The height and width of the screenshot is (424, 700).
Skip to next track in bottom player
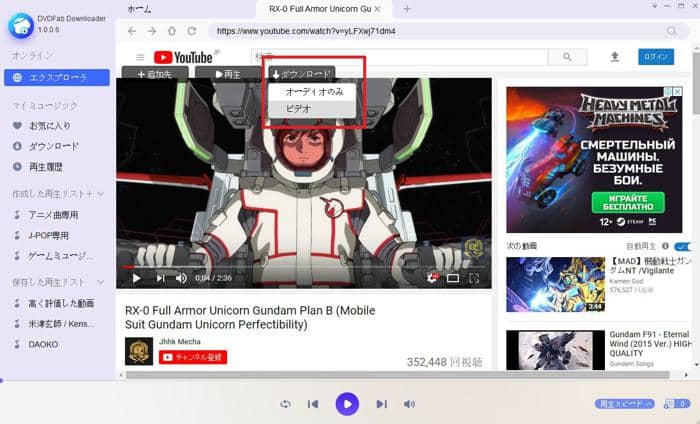[x=381, y=404]
